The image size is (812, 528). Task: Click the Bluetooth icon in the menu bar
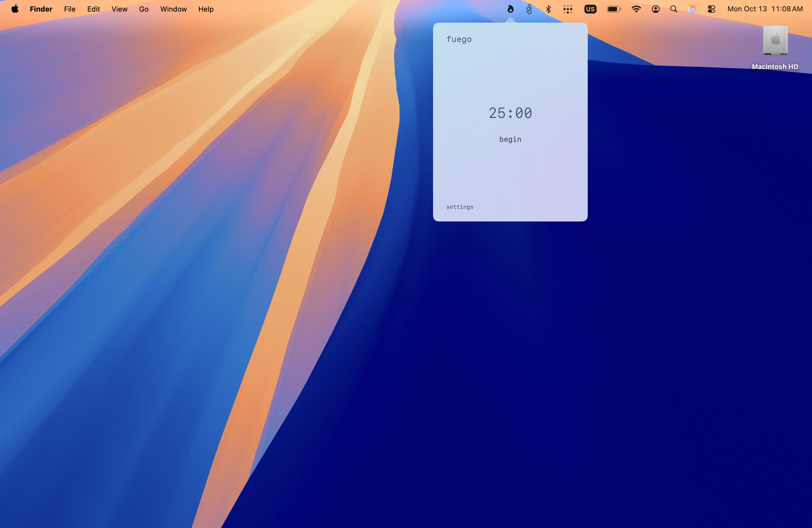coord(549,9)
